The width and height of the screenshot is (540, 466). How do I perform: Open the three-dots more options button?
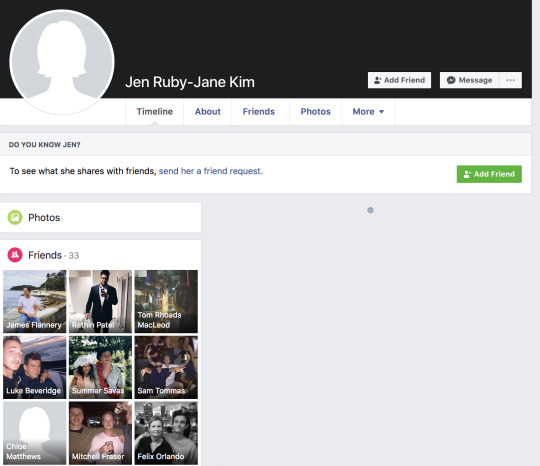[510, 80]
